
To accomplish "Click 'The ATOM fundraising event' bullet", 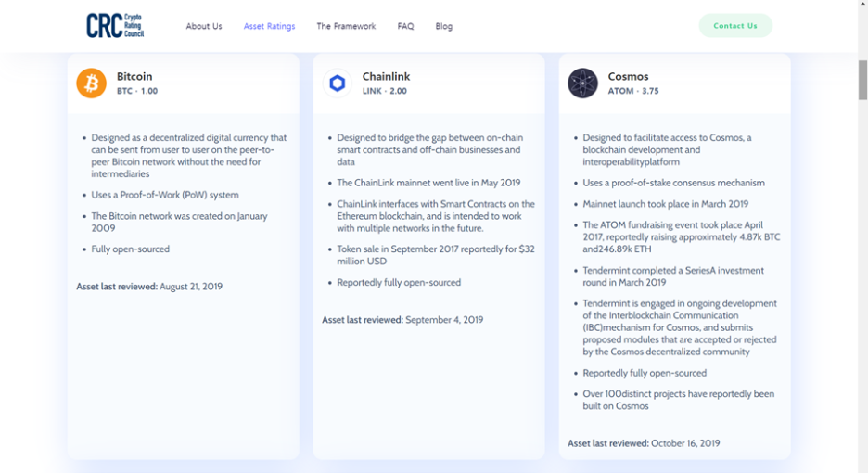I will [682, 237].
